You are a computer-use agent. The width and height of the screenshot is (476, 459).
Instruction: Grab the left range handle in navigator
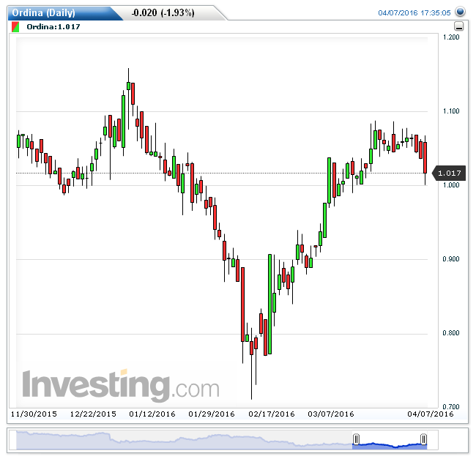(357, 439)
